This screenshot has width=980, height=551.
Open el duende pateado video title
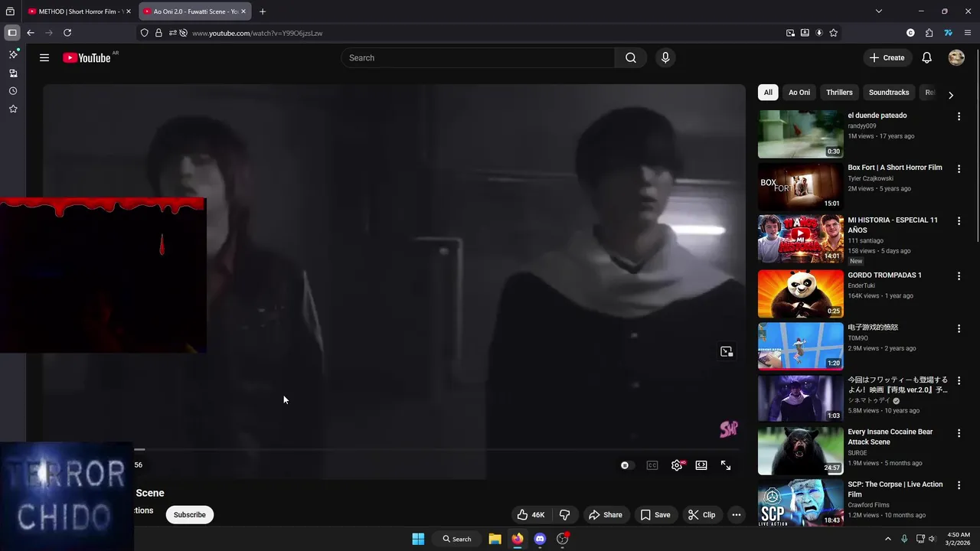[877, 116]
